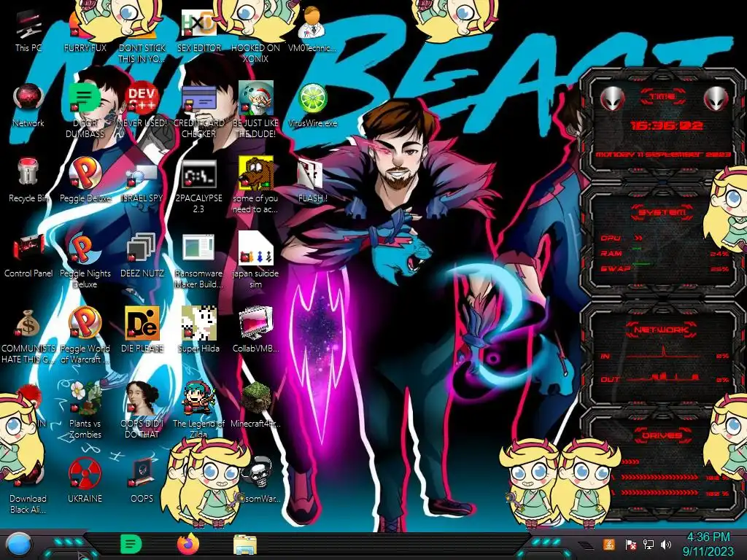Open the Minecraft4Fr... block icon
The height and width of the screenshot is (560, 747).
click(255, 406)
